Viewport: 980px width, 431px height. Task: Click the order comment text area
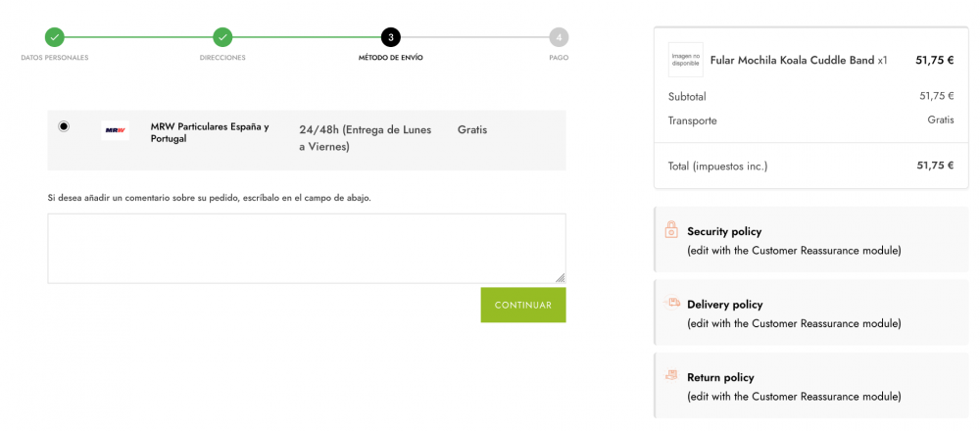[306, 248]
